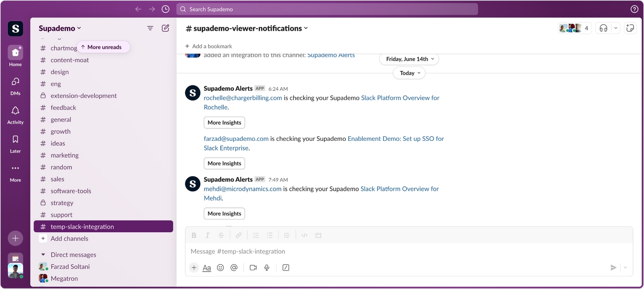Open DM with Farzad Soltani

point(103,266)
